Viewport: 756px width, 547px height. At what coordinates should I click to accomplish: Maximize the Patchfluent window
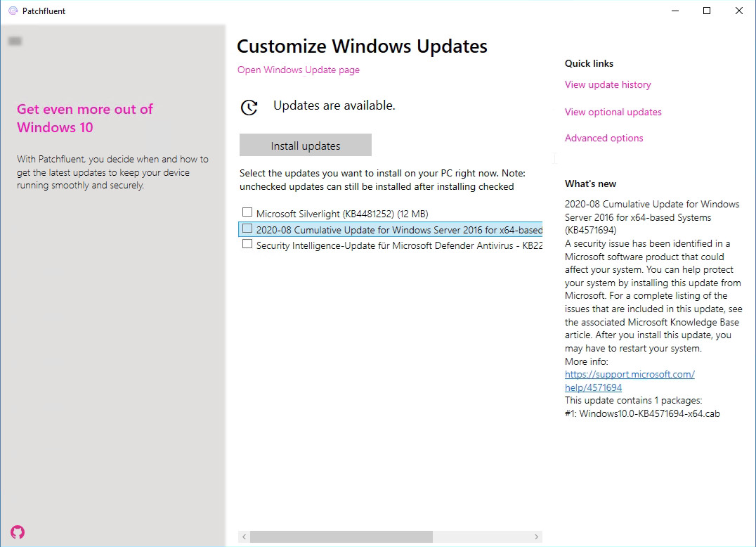click(x=707, y=11)
